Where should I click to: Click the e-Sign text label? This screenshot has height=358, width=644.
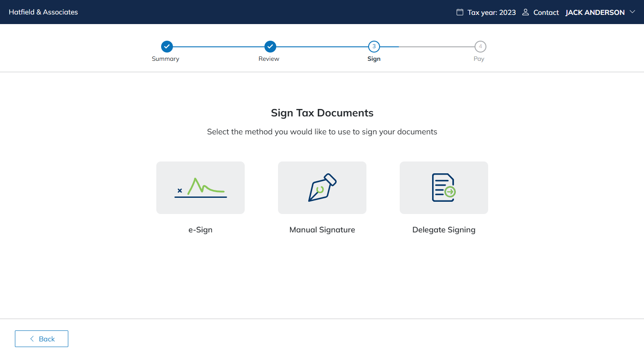pos(201,230)
